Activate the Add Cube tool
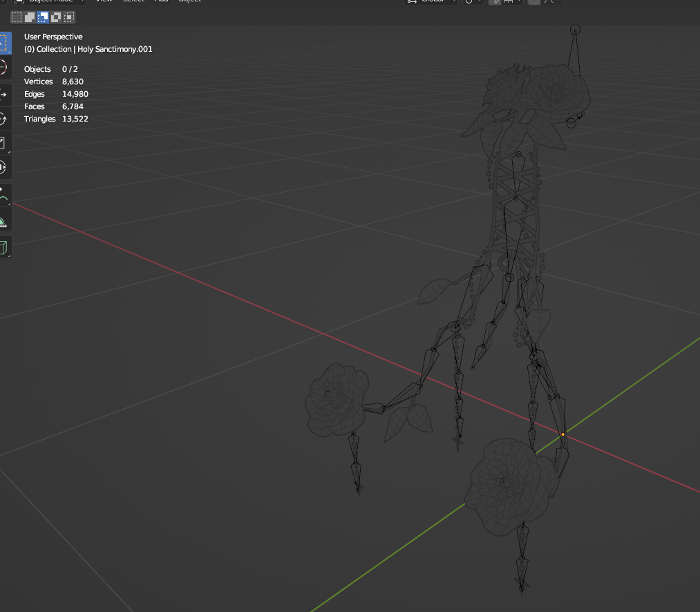The width and height of the screenshot is (700, 612). 4,247
